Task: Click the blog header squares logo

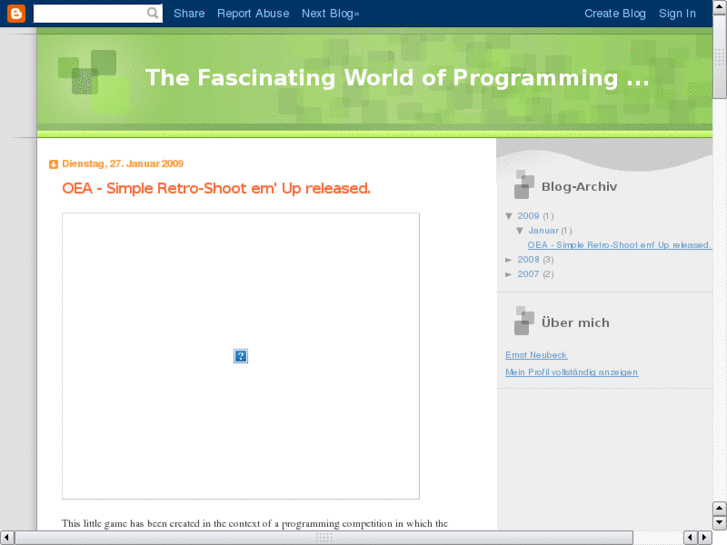Action: click(93, 81)
